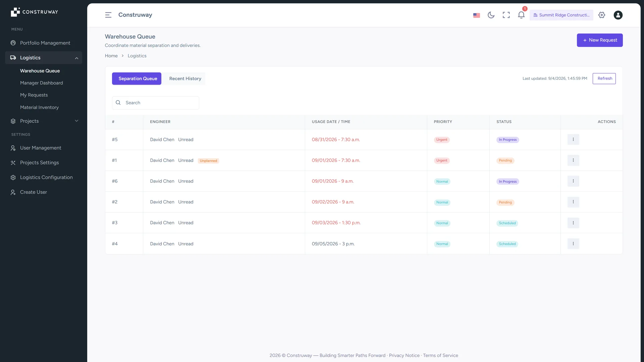Viewport: 644px width, 362px height.
Task: Open User Management settings
Action: coord(44,148)
